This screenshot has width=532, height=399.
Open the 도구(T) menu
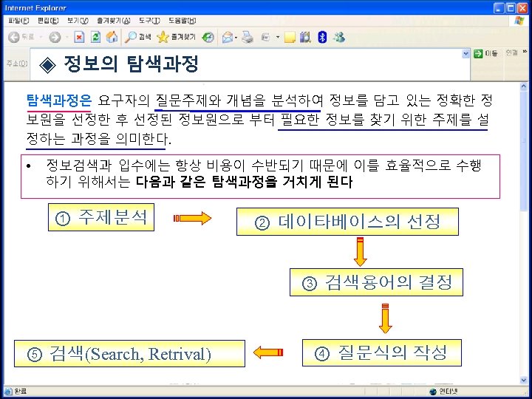click(x=149, y=21)
